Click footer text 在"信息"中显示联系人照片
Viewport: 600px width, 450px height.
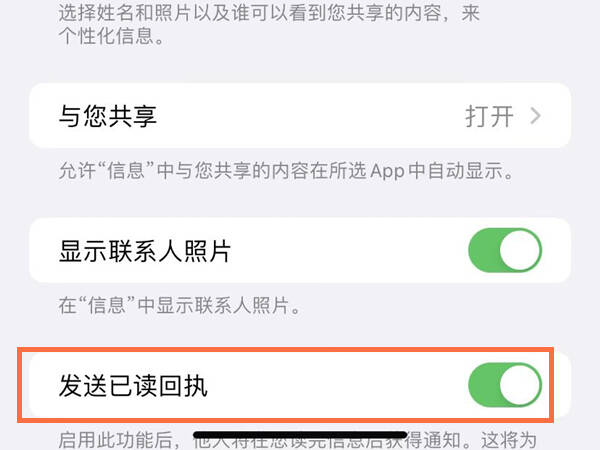point(179,306)
